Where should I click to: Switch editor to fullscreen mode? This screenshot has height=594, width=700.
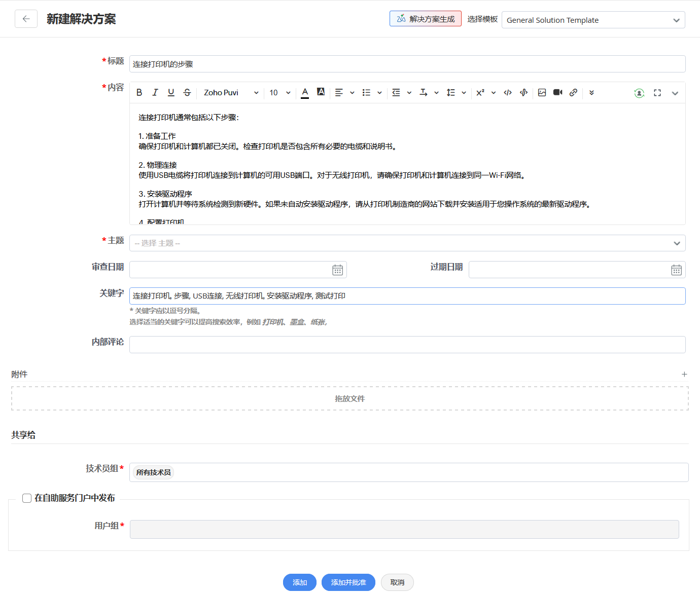(657, 93)
